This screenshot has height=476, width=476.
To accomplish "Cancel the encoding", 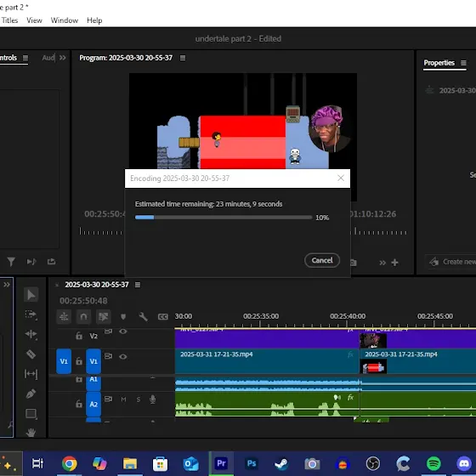I will coord(322,260).
